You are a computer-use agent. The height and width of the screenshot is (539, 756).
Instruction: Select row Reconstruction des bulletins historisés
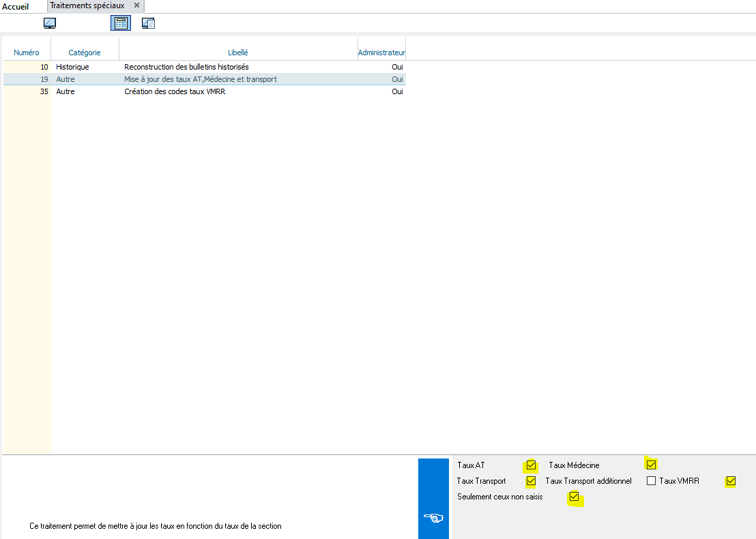pos(186,67)
